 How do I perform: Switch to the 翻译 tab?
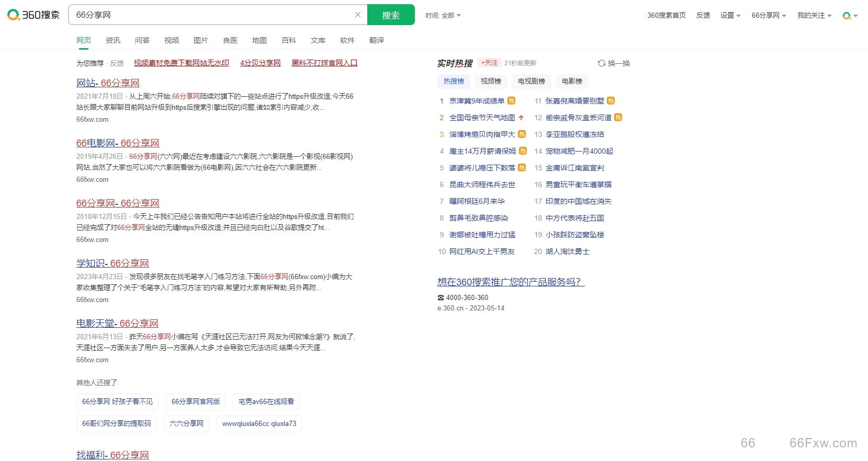[x=377, y=40]
